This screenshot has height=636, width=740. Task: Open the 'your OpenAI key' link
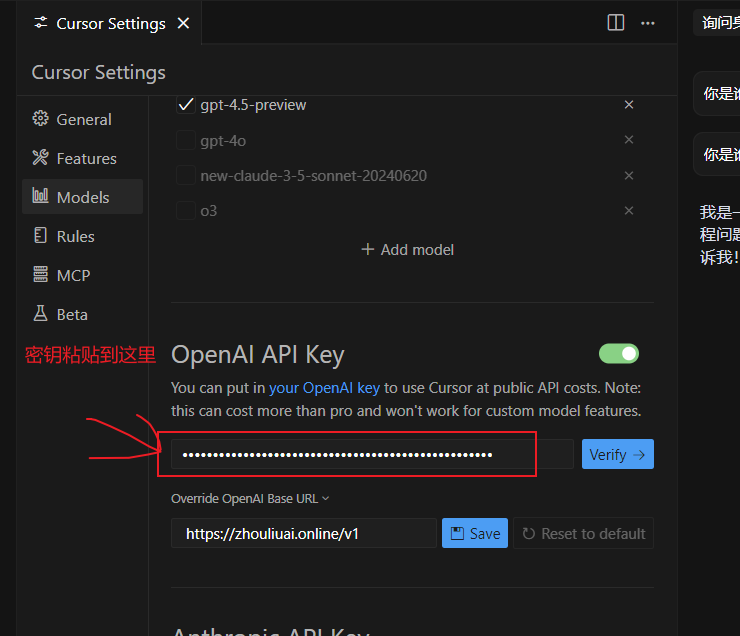pyautogui.click(x=324, y=388)
